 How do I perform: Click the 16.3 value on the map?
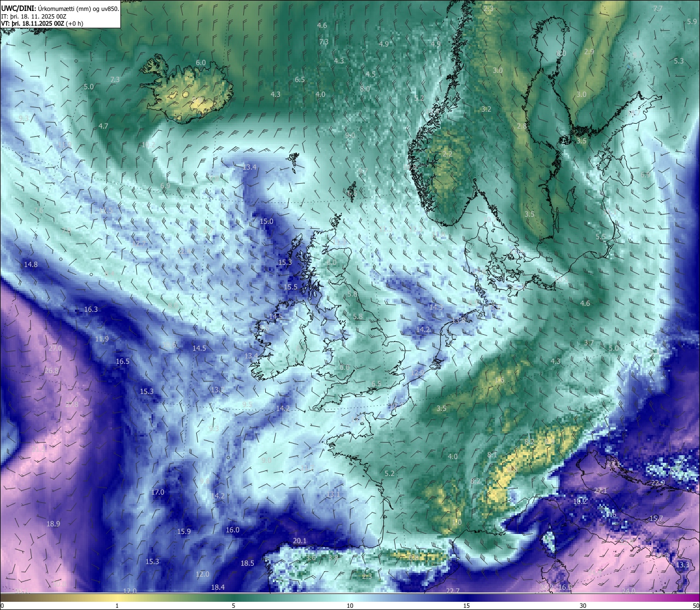point(91,309)
